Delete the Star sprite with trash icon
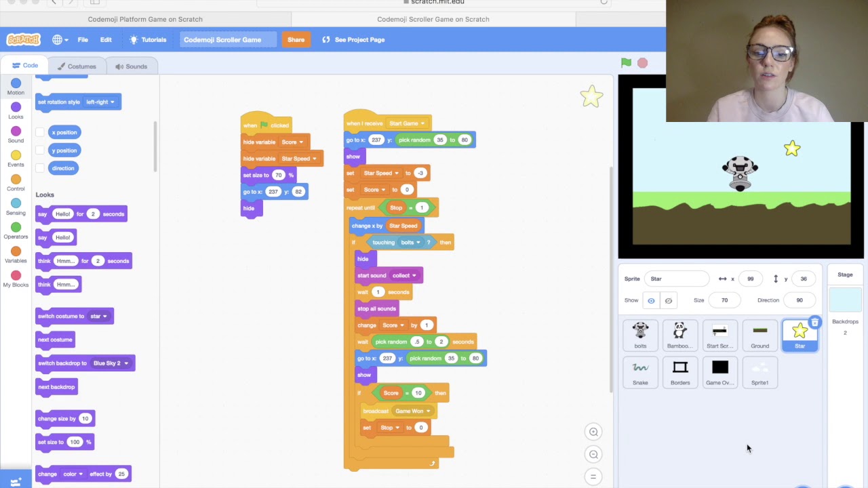 click(815, 323)
